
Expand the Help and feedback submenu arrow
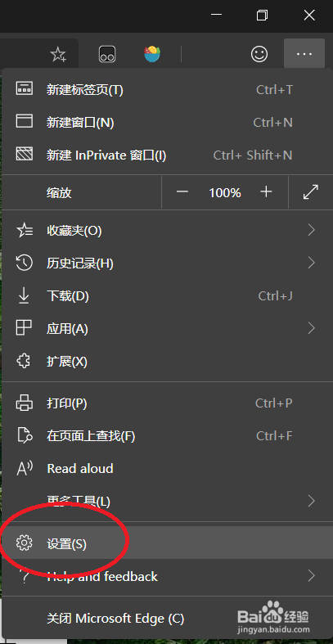pos(312,576)
